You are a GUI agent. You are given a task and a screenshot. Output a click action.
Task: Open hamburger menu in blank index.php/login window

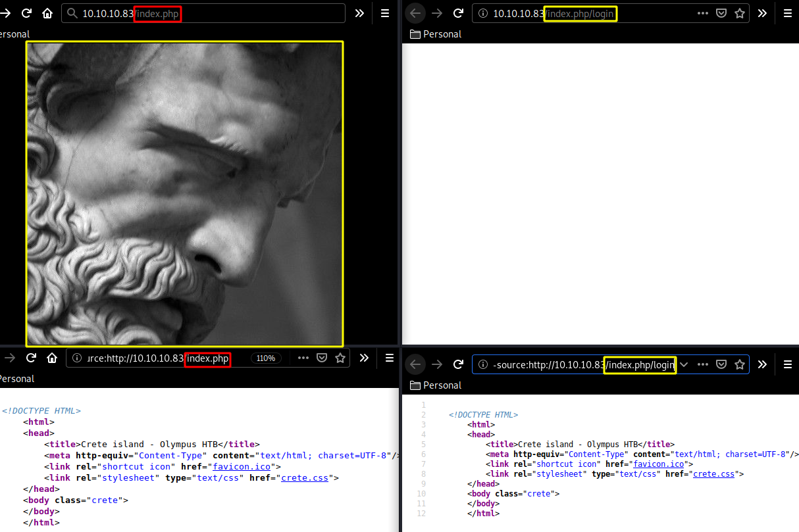point(788,13)
